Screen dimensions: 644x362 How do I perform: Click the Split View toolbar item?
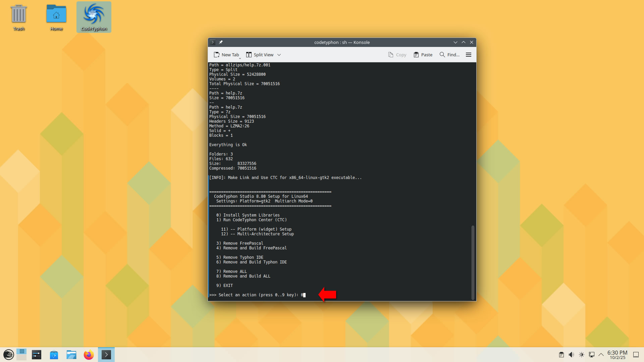(x=260, y=55)
